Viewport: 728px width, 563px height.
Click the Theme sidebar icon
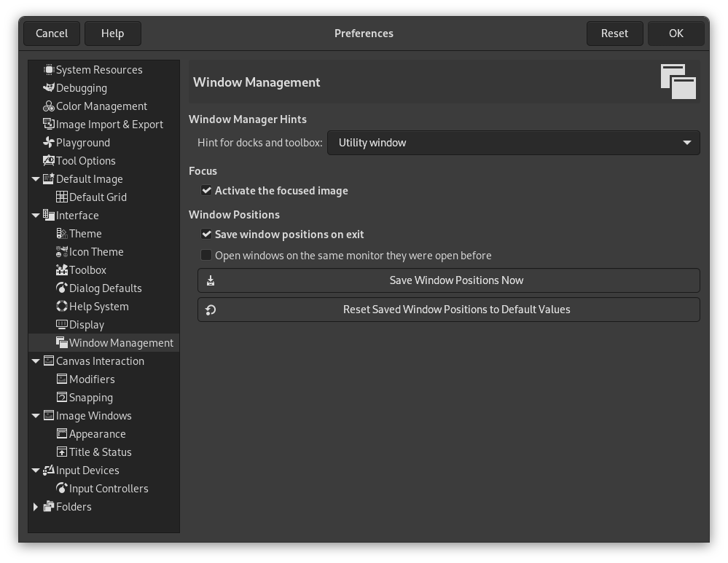click(62, 233)
